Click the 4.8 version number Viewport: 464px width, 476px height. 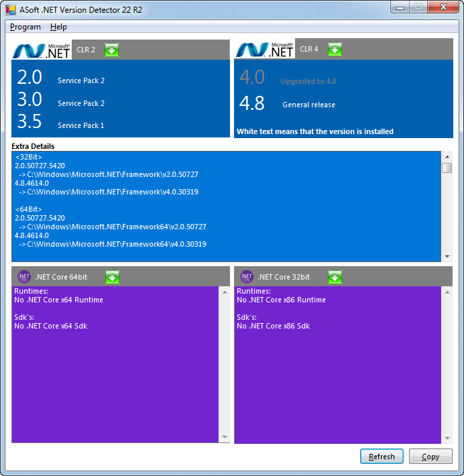click(x=251, y=103)
